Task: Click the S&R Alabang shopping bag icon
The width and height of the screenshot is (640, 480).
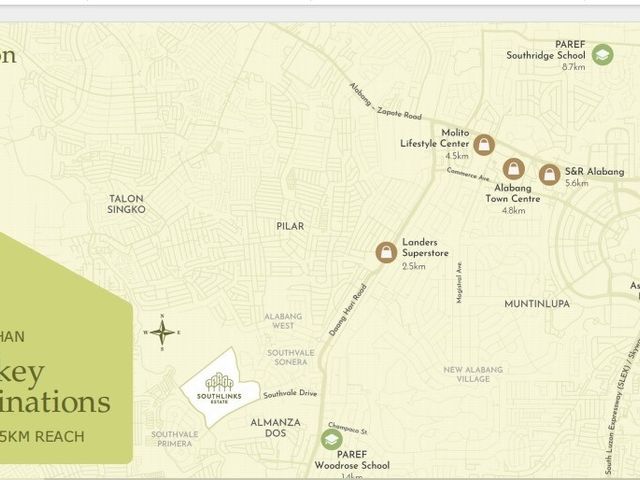Action: click(x=550, y=175)
